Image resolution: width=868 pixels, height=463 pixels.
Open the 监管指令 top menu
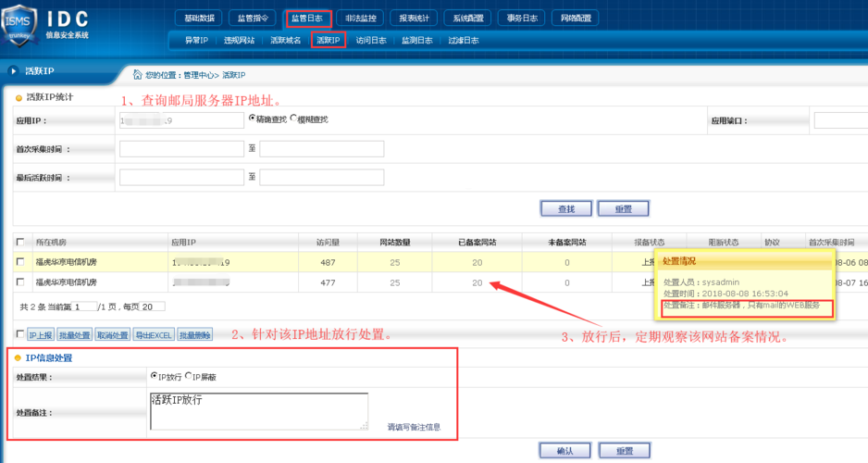click(x=253, y=19)
